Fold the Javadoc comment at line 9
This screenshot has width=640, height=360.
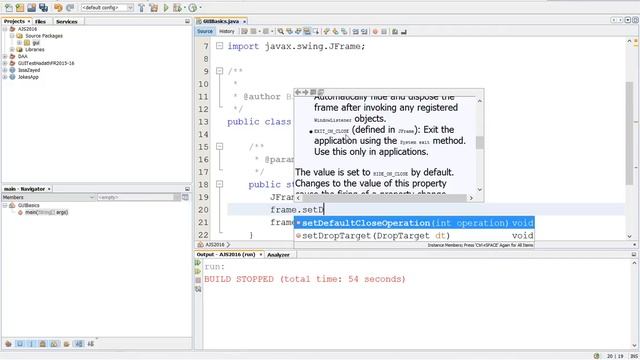coord(220,71)
